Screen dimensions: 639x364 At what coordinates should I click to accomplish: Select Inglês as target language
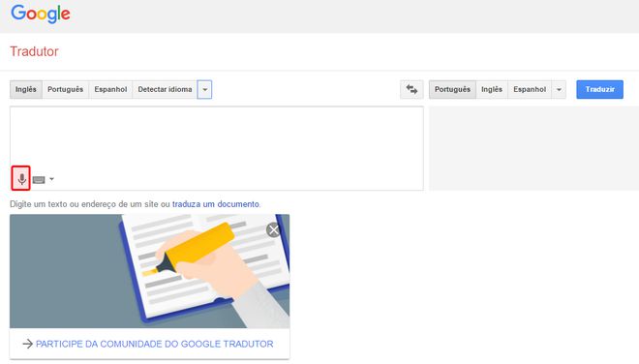[492, 89]
